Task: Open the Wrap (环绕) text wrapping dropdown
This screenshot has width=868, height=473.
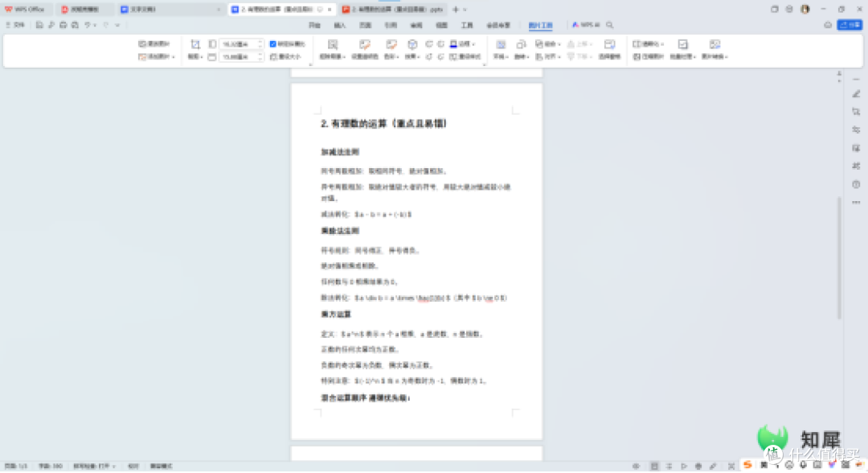Action: (x=501, y=49)
